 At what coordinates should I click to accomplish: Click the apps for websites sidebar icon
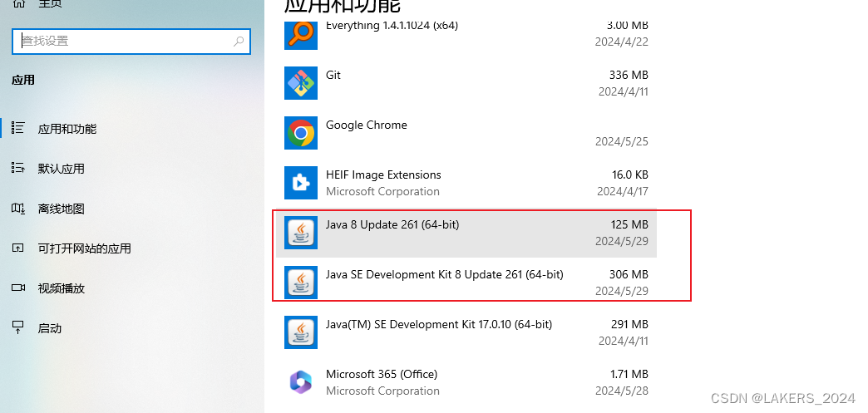(x=17, y=248)
